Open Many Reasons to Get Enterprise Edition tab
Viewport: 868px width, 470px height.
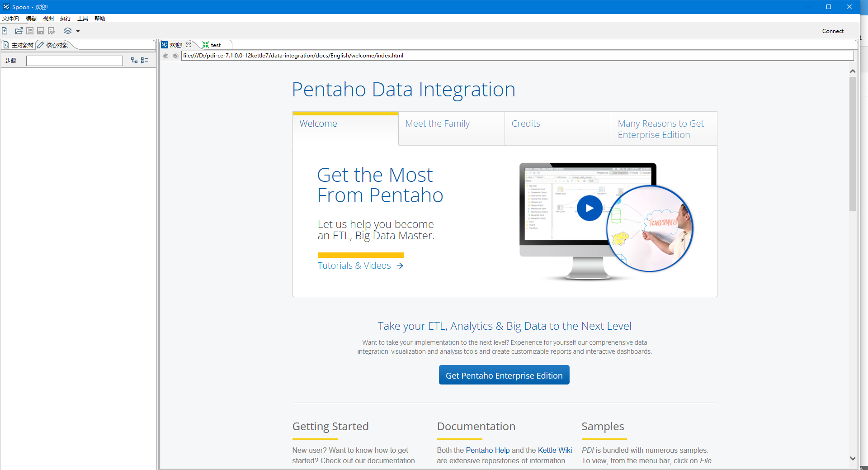(664, 128)
